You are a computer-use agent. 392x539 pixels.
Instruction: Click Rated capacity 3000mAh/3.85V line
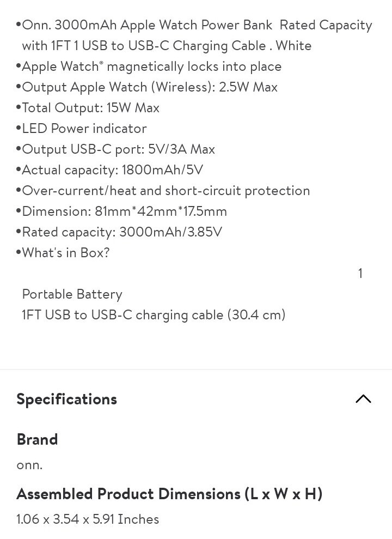click(x=122, y=232)
